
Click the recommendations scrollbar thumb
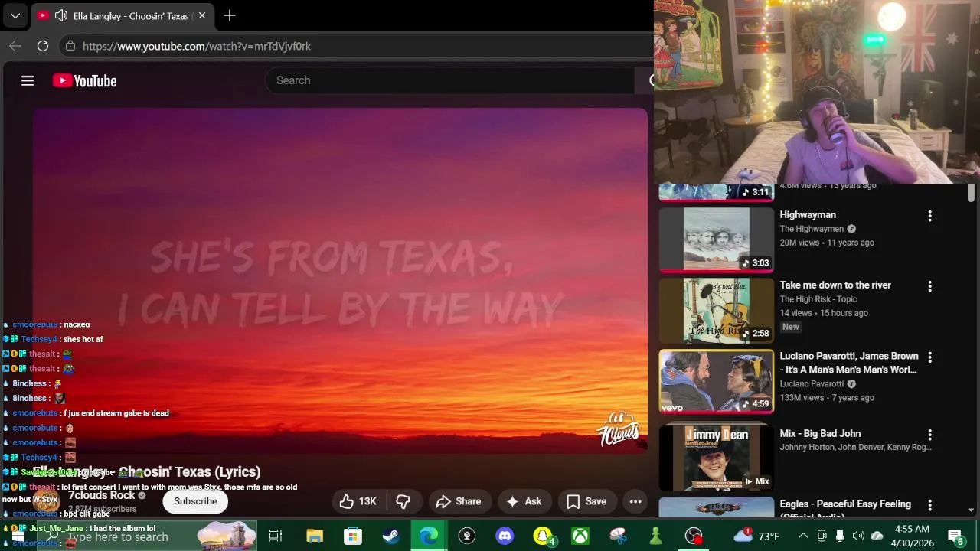tap(971, 193)
